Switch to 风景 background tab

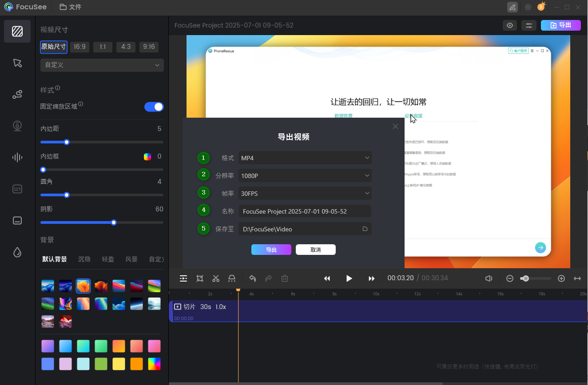[131, 259]
